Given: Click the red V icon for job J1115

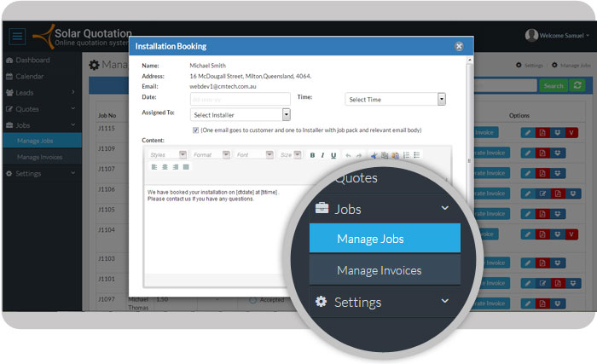Looking at the screenshot, I should [x=571, y=132].
